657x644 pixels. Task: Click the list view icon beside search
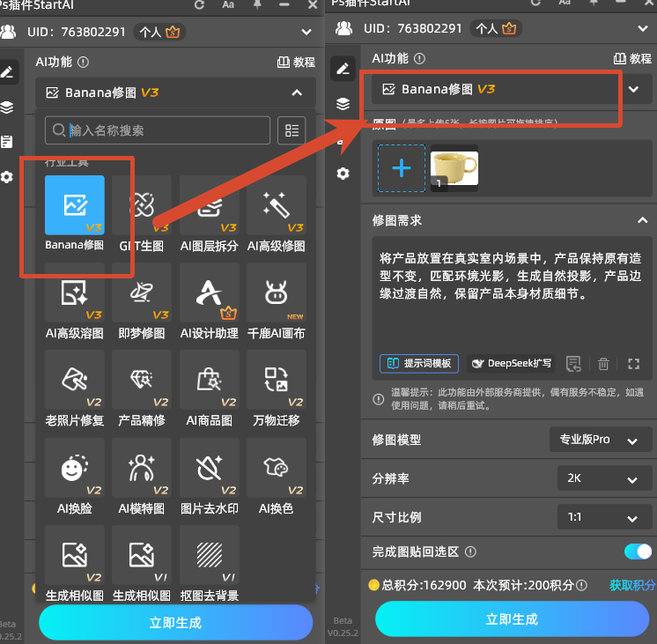click(292, 130)
